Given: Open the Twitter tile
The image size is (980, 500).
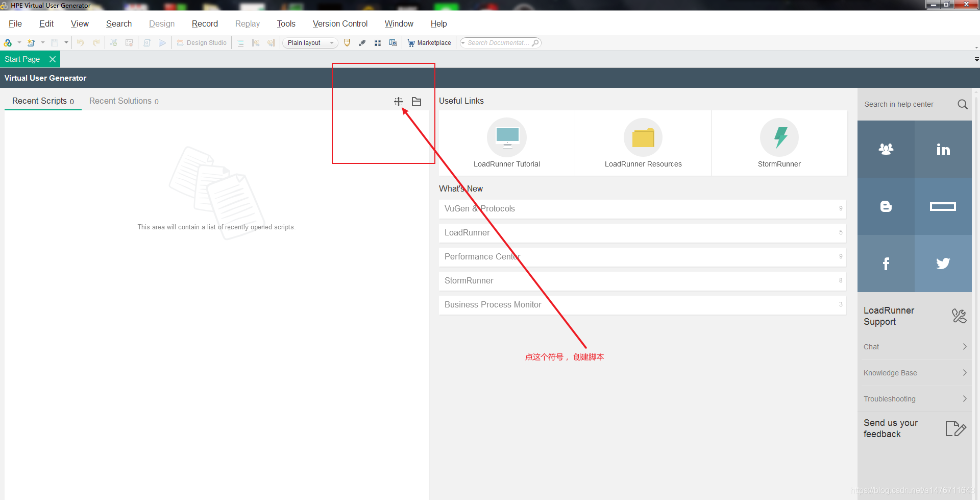Looking at the screenshot, I should 943,264.
